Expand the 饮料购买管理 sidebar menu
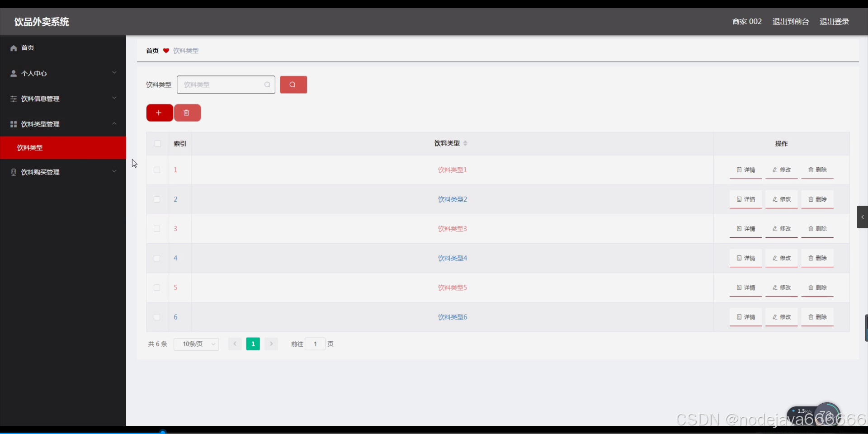 [x=63, y=172]
